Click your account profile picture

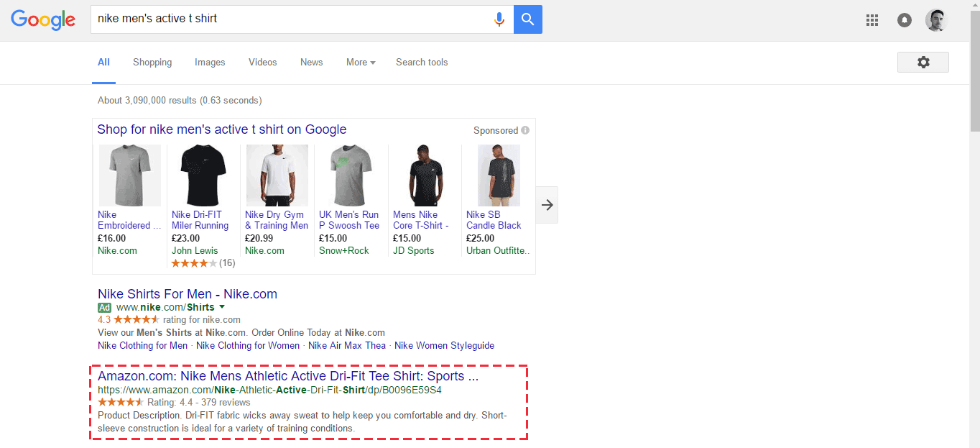[x=935, y=19]
